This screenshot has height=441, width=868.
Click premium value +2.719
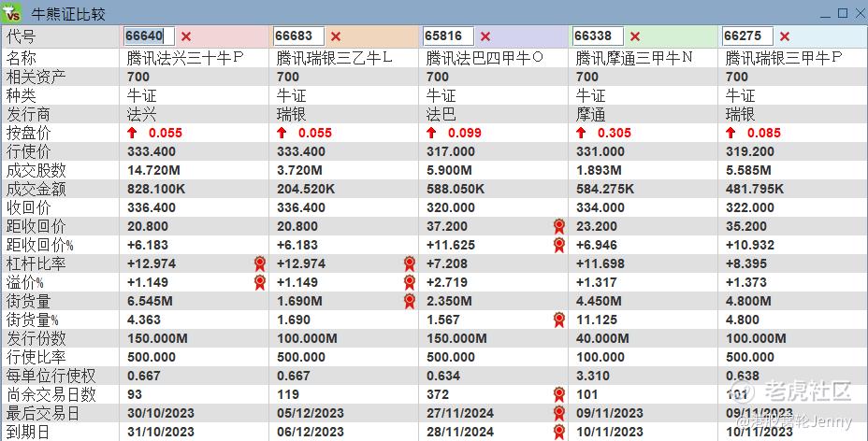(x=447, y=282)
